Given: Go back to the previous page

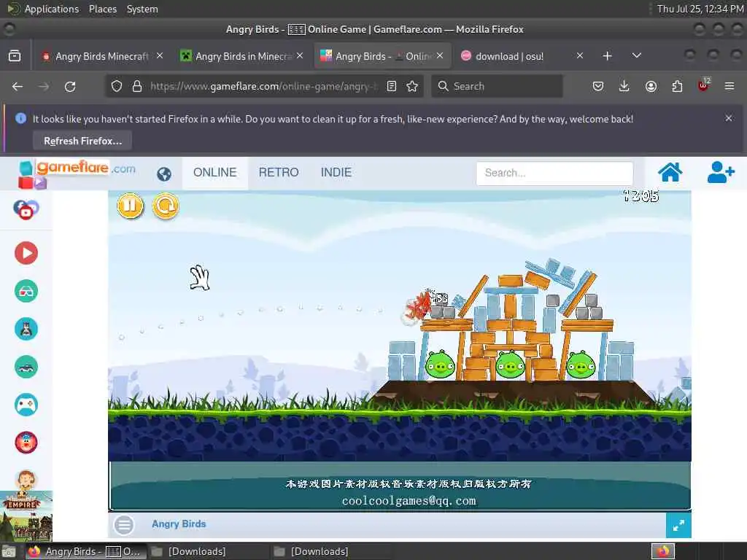Looking at the screenshot, I should [x=18, y=86].
